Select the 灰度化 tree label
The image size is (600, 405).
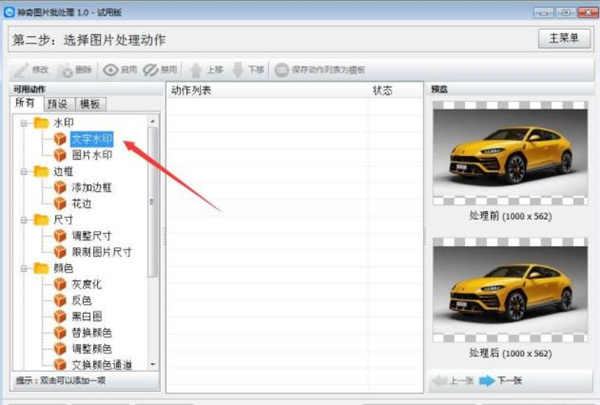click(x=87, y=284)
